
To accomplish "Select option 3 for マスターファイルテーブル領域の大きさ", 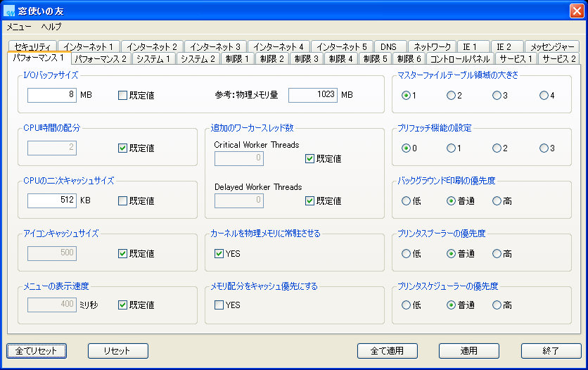I will [497, 96].
